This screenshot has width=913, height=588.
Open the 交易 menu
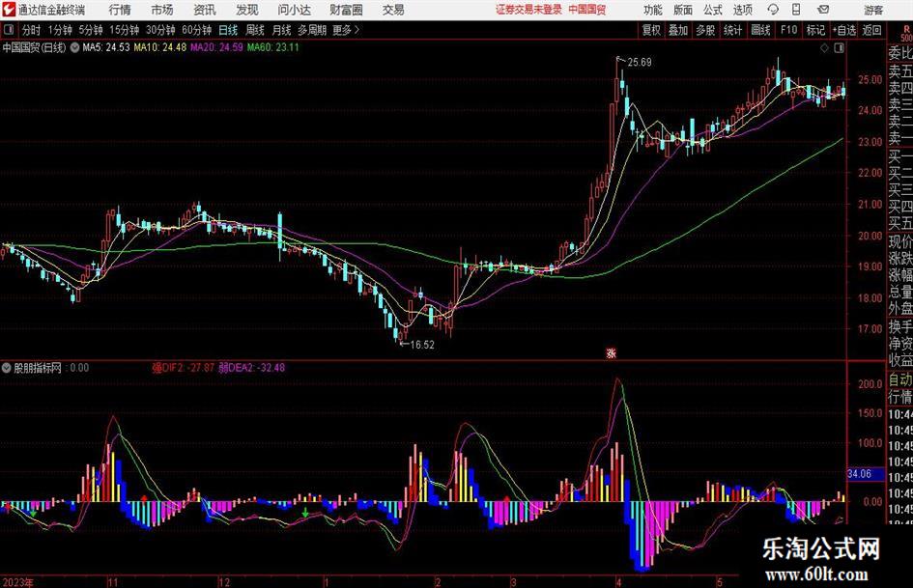pyautogui.click(x=393, y=10)
